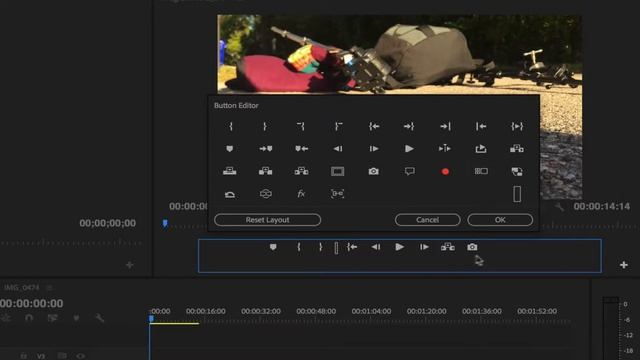The height and width of the screenshot is (360, 640).
Task: Click the 00:01:04:00 mark on timeline ruler
Action: click(x=371, y=311)
